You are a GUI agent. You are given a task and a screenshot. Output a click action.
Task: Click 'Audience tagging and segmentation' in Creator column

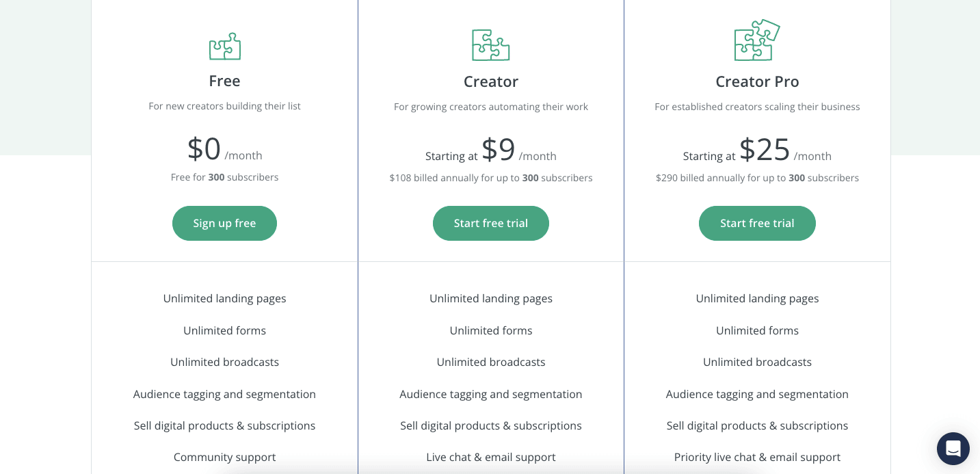point(490,394)
